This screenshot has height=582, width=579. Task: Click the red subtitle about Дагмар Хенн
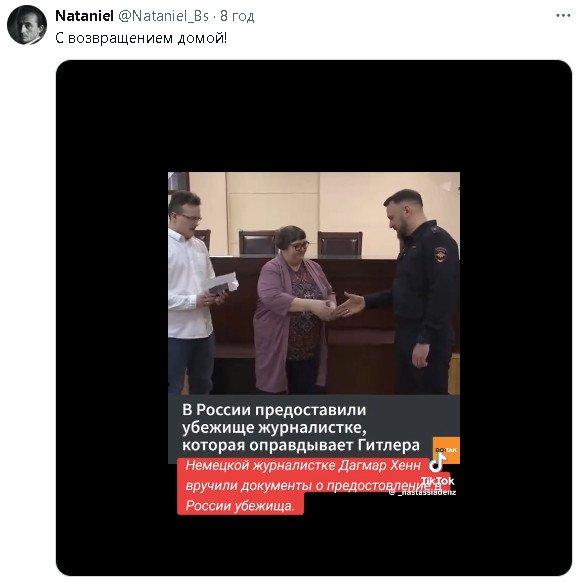(311, 486)
